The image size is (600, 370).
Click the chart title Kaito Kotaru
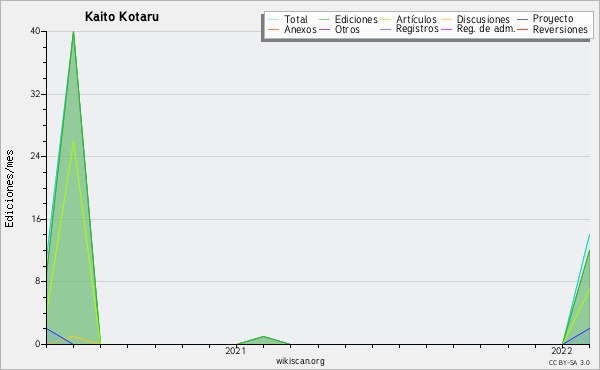click(122, 17)
